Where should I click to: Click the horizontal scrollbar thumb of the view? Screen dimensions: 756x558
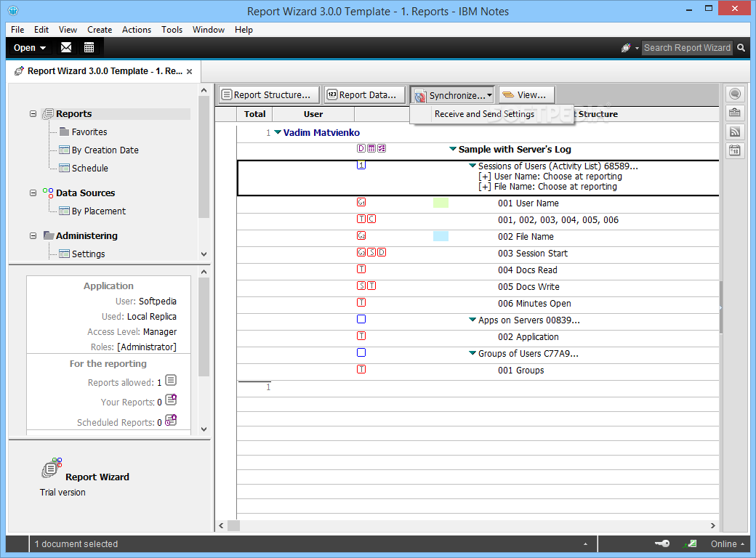pos(234,525)
